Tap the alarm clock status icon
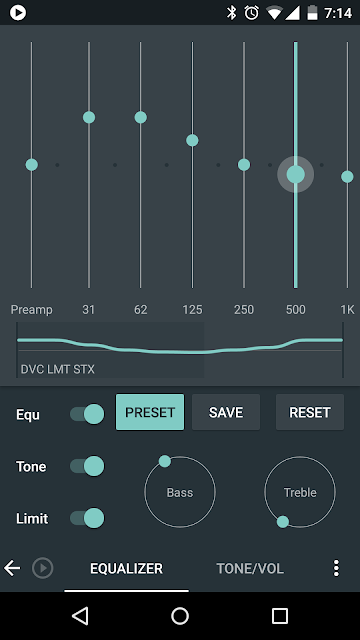360x640 pixels. coord(251,13)
